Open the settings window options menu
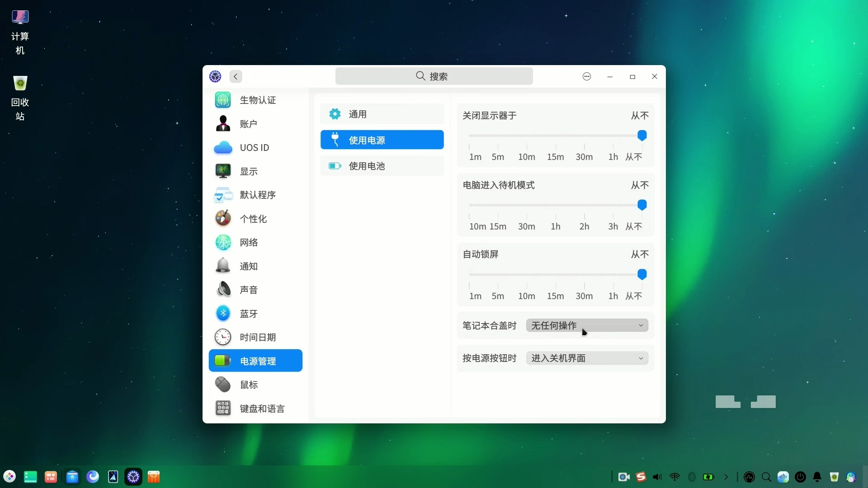 point(587,76)
